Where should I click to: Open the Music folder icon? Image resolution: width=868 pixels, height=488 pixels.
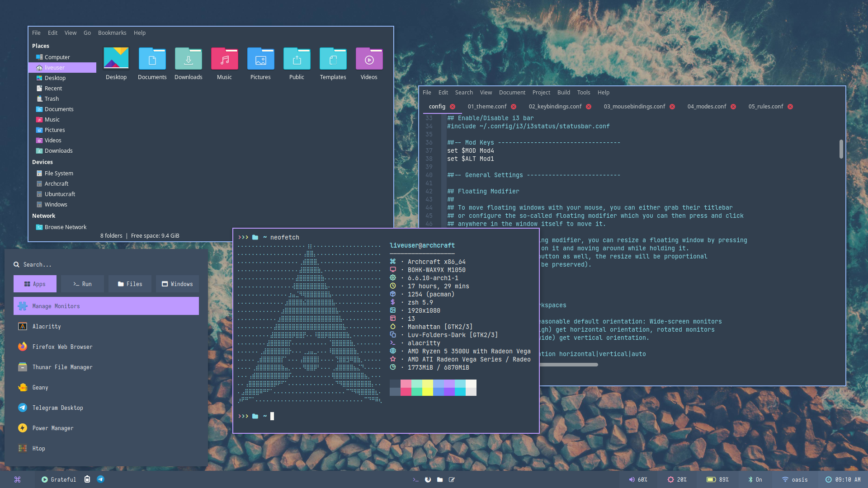[224, 60]
